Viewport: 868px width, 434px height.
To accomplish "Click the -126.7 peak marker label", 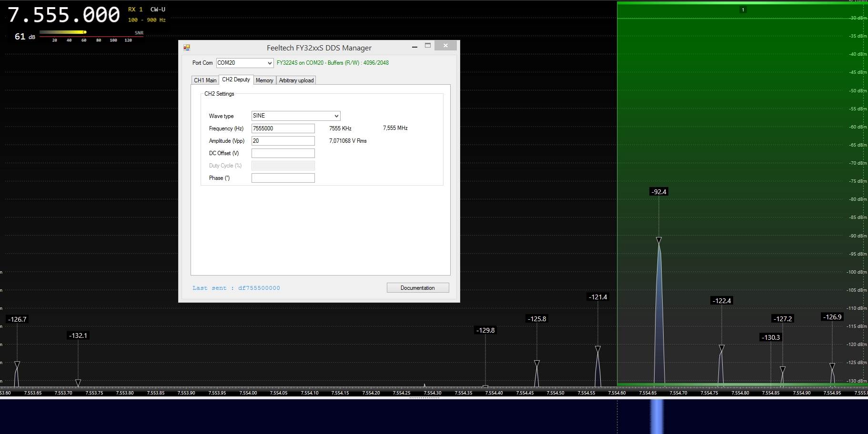I will (x=18, y=319).
